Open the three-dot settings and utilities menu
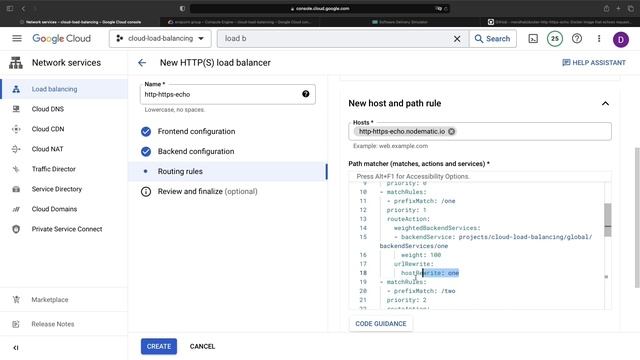 599,39
